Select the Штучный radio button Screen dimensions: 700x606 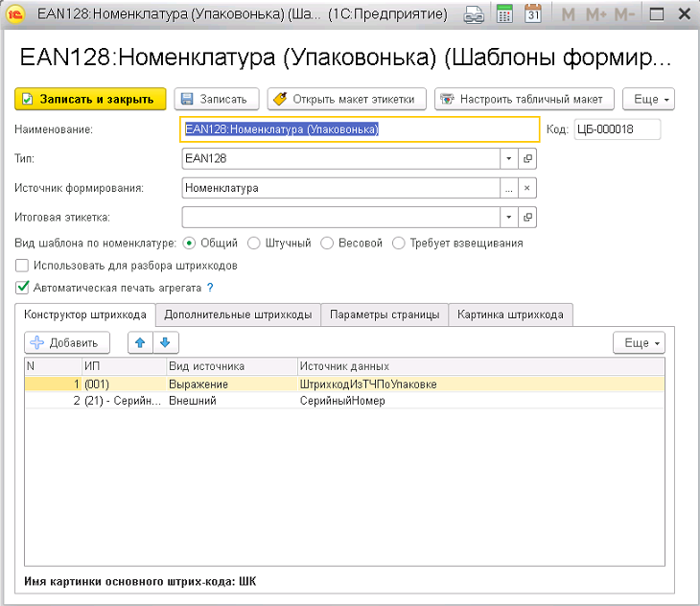click(x=253, y=244)
